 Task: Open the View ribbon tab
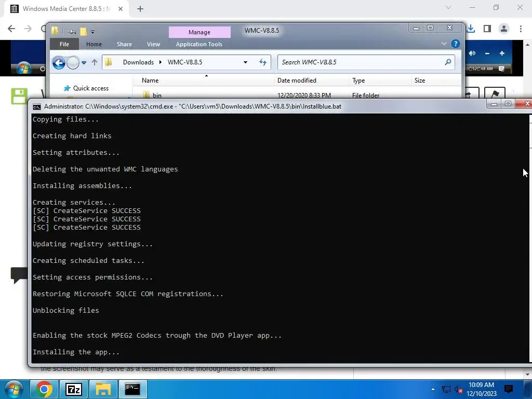pyautogui.click(x=153, y=44)
